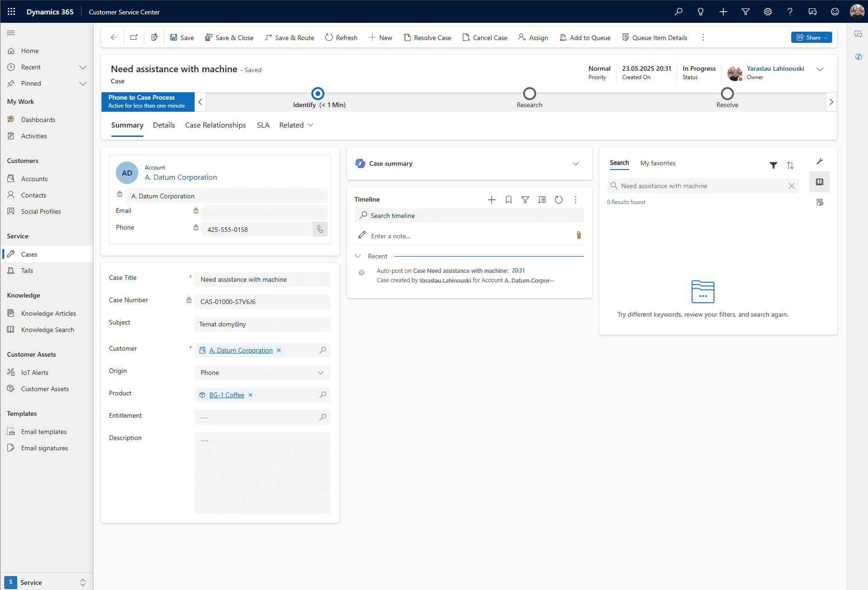Open the Dynamics 365 app launcher waffle

click(x=12, y=12)
